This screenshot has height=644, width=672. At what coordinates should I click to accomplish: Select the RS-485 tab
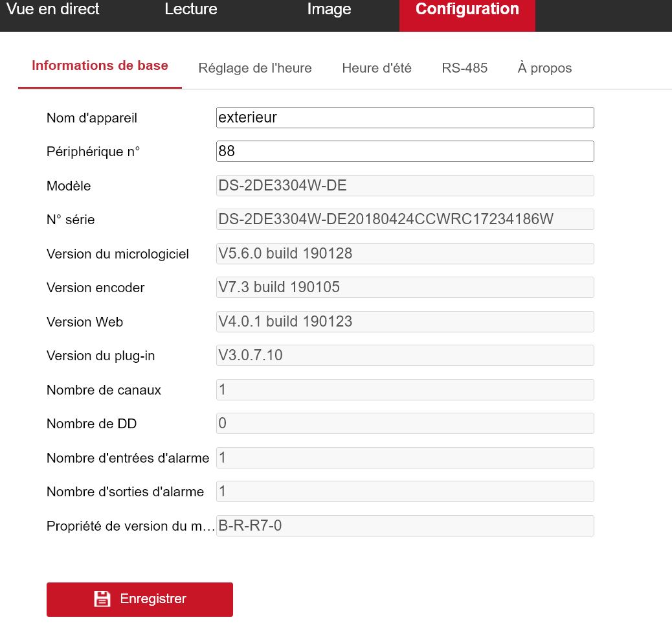pos(464,68)
